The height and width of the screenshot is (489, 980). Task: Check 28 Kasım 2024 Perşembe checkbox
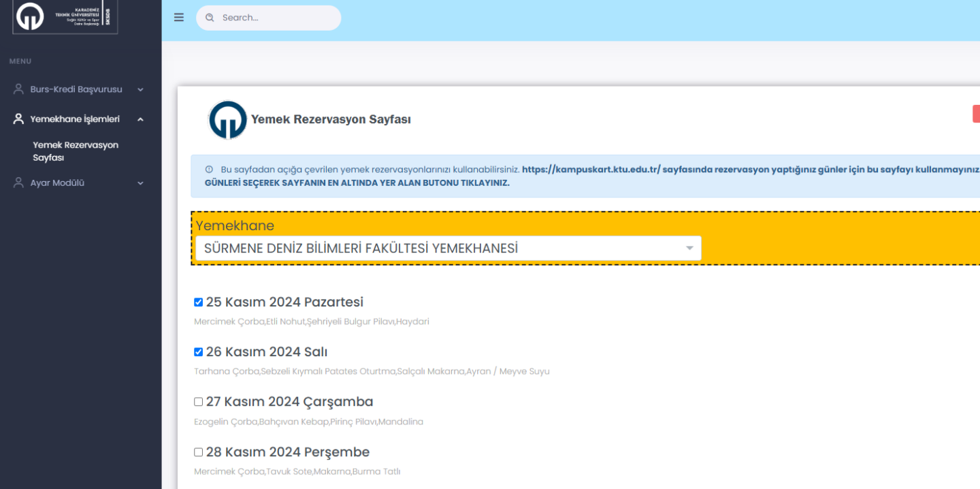coord(199,452)
